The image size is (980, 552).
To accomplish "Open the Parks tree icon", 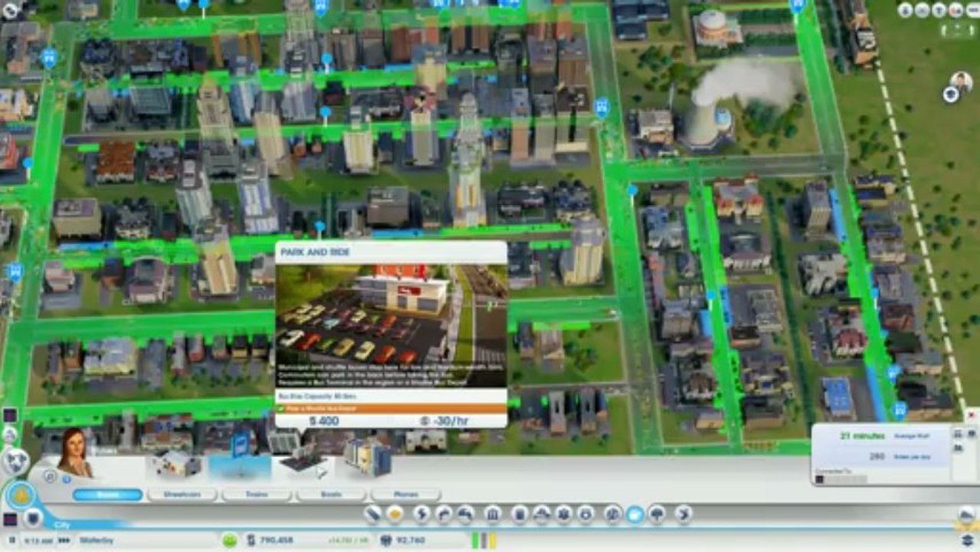I will click(x=657, y=514).
